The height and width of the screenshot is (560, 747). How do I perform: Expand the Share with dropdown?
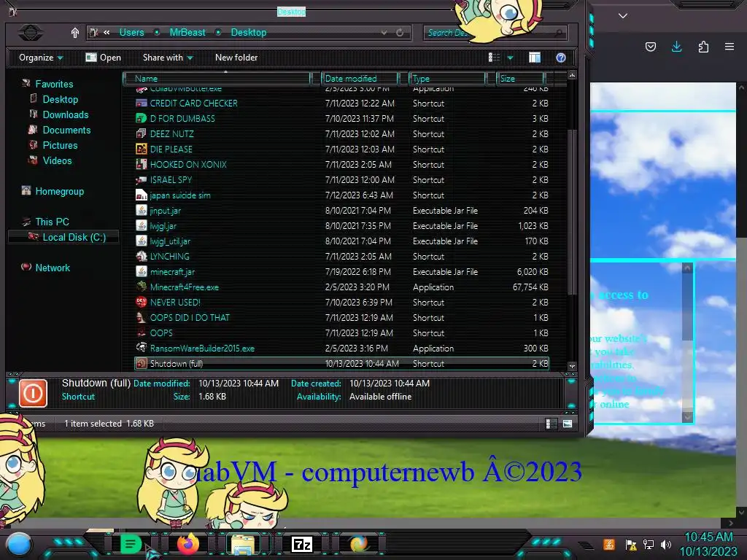pos(168,58)
